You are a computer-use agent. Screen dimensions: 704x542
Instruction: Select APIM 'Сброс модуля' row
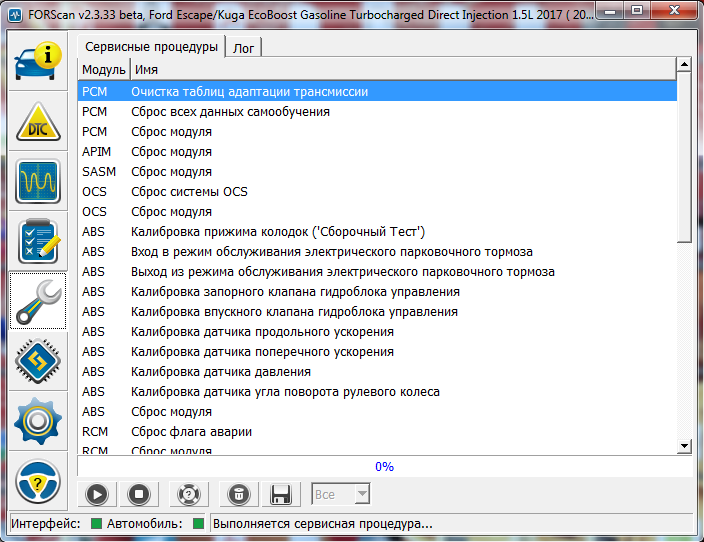click(377, 152)
